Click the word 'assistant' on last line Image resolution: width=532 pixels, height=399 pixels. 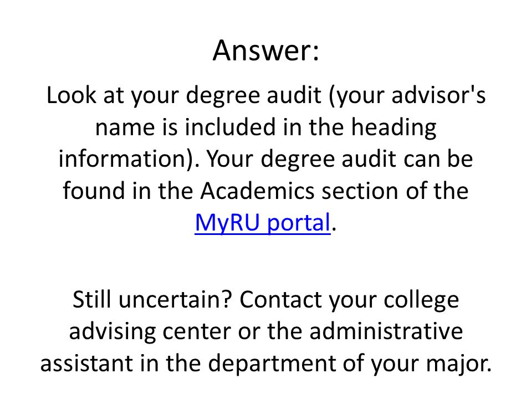tap(86, 363)
